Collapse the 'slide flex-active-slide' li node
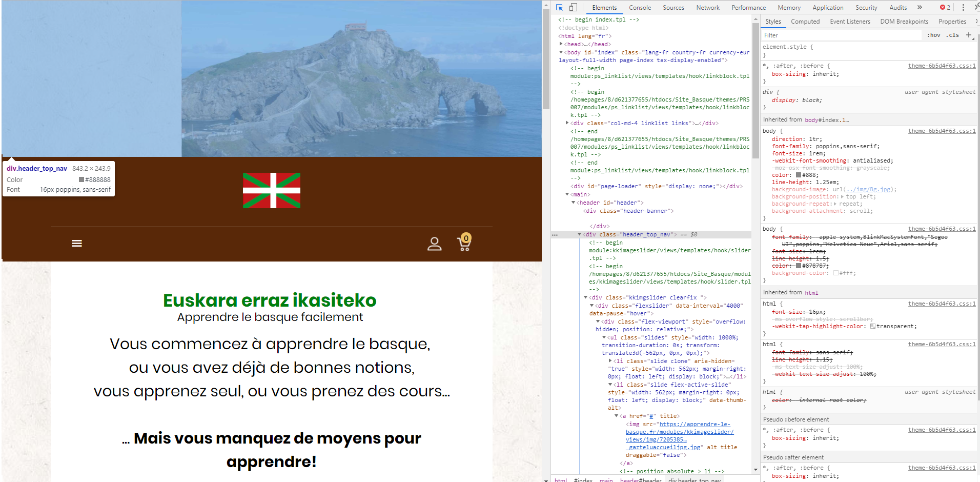 pos(610,385)
